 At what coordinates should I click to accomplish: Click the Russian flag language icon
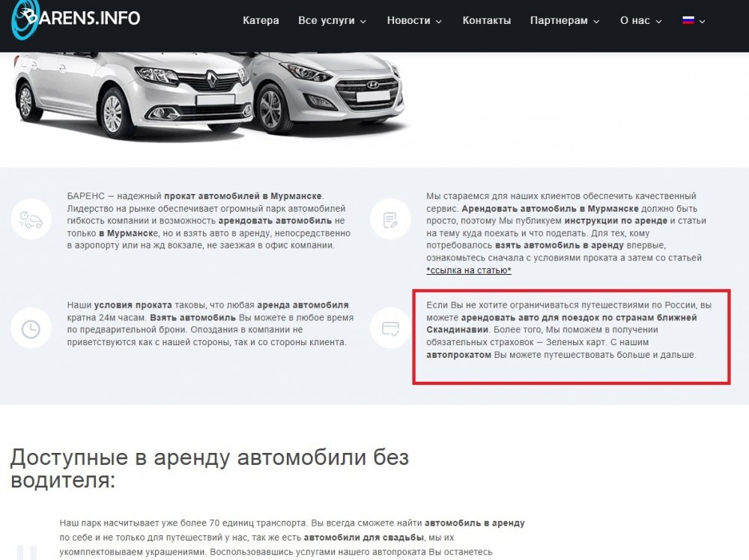pos(688,20)
